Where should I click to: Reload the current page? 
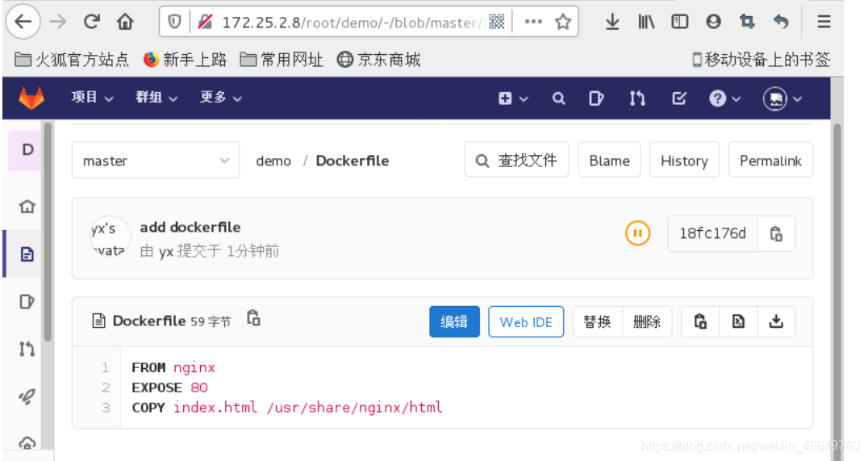coord(91,22)
